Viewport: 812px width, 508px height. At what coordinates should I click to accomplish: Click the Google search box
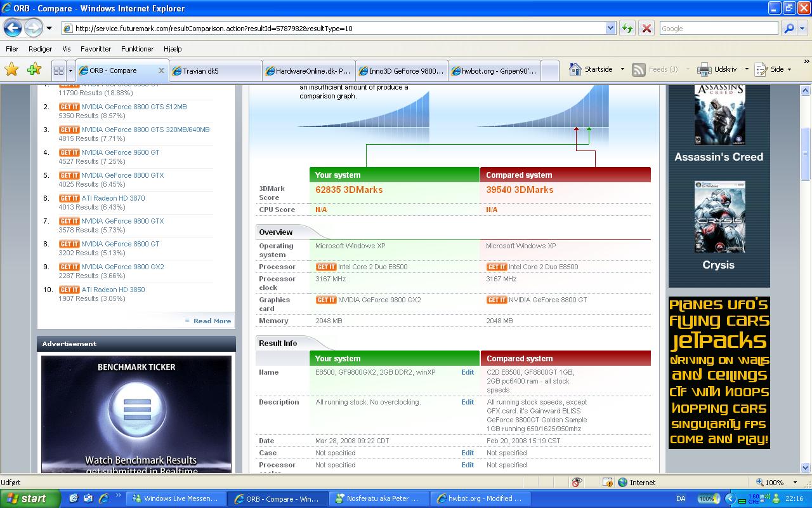(x=718, y=29)
